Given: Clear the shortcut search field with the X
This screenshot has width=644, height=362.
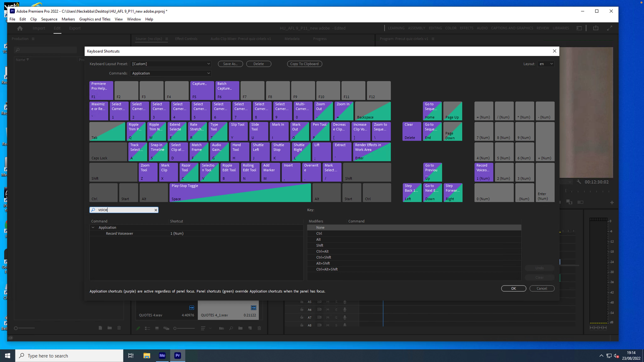Looking at the screenshot, I should click(156, 210).
